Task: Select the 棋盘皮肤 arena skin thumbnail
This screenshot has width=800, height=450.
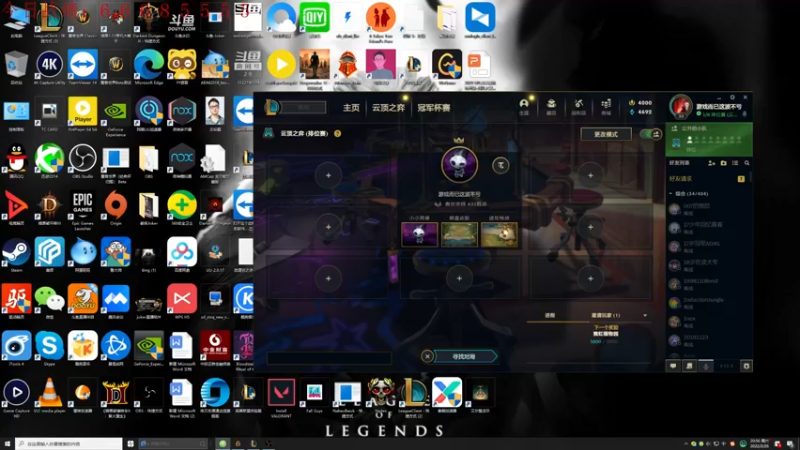Action: pyautogui.click(x=459, y=234)
